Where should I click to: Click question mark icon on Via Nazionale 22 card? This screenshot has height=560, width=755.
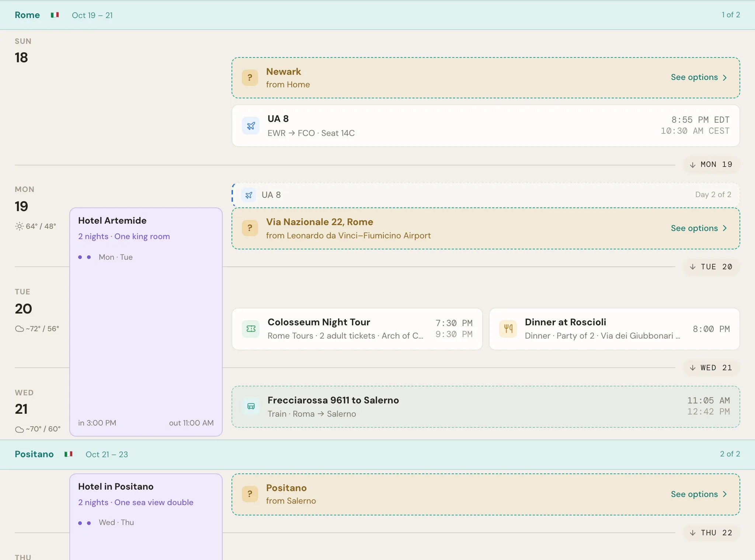pos(250,228)
